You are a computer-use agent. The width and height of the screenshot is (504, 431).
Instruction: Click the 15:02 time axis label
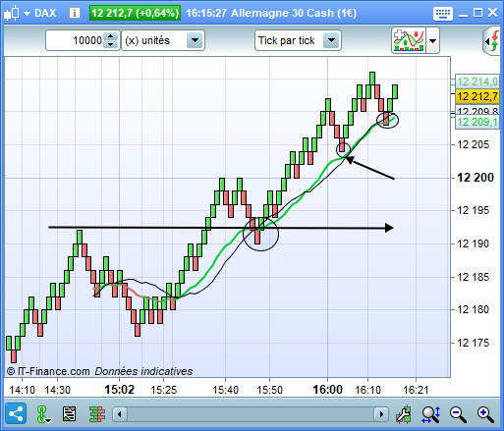(120, 390)
